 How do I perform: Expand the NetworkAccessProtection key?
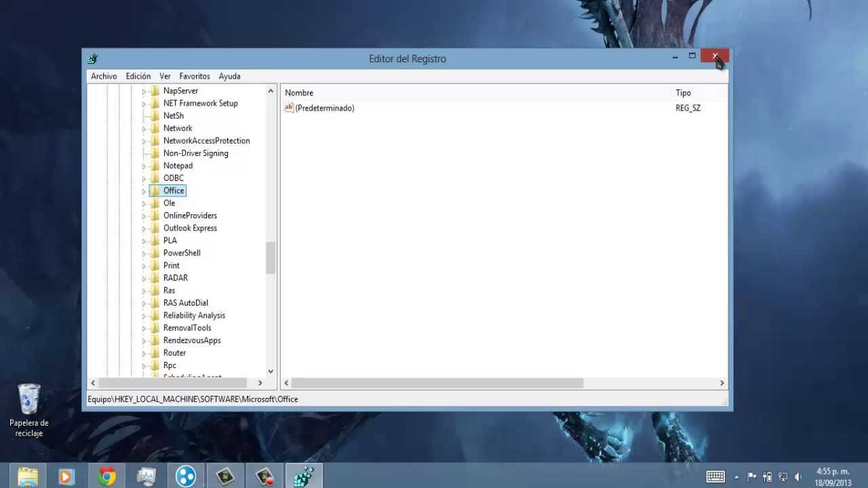144,141
